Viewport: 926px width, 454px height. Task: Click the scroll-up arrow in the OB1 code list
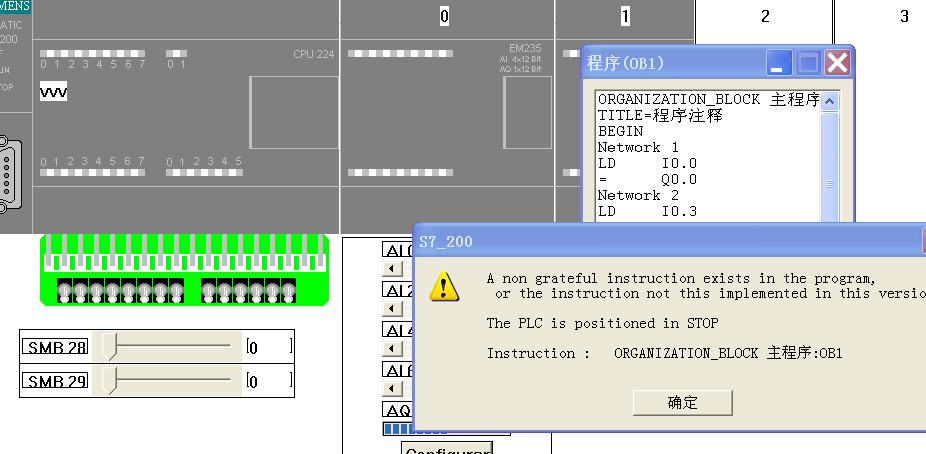(x=829, y=102)
